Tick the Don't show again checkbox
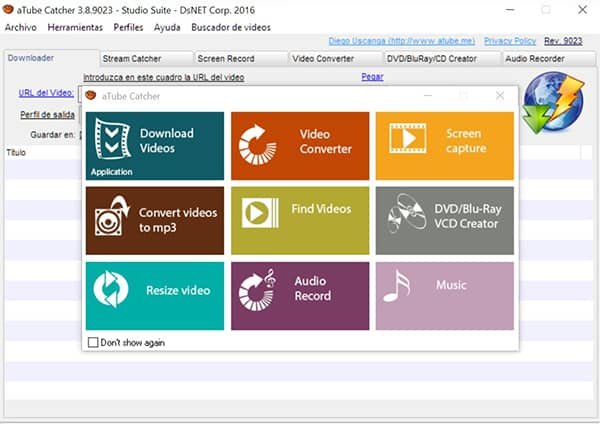The height and width of the screenshot is (424, 600). [93, 342]
